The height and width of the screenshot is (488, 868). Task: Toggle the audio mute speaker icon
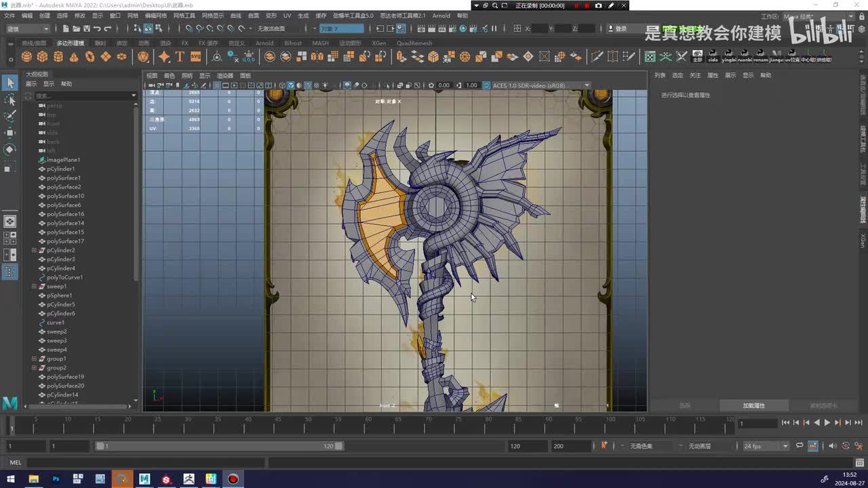click(833, 445)
